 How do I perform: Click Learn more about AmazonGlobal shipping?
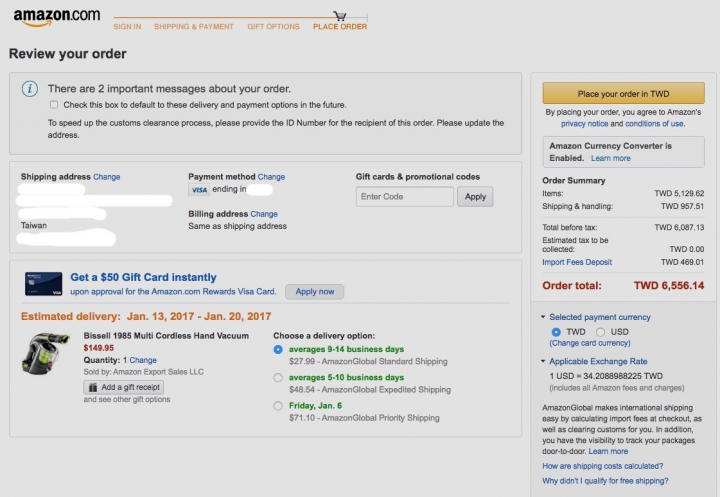[x=608, y=451]
